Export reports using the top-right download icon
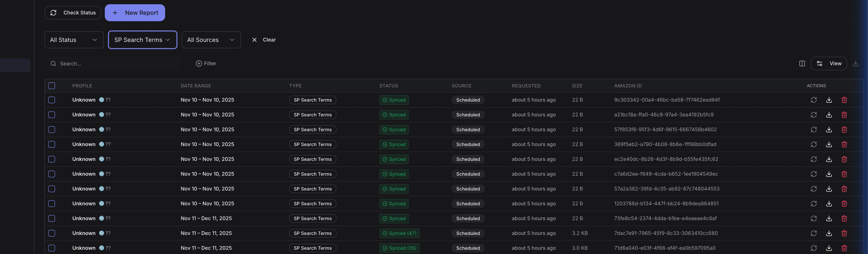 pyautogui.click(x=856, y=63)
